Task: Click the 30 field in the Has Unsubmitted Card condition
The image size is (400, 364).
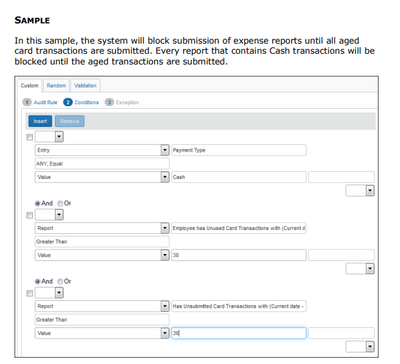Action: (x=239, y=333)
